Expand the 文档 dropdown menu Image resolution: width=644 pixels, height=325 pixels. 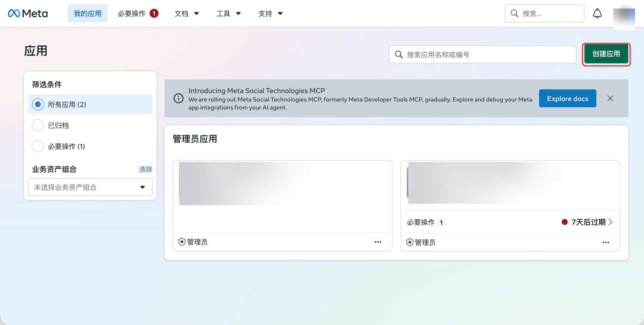[x=187, y=13]
